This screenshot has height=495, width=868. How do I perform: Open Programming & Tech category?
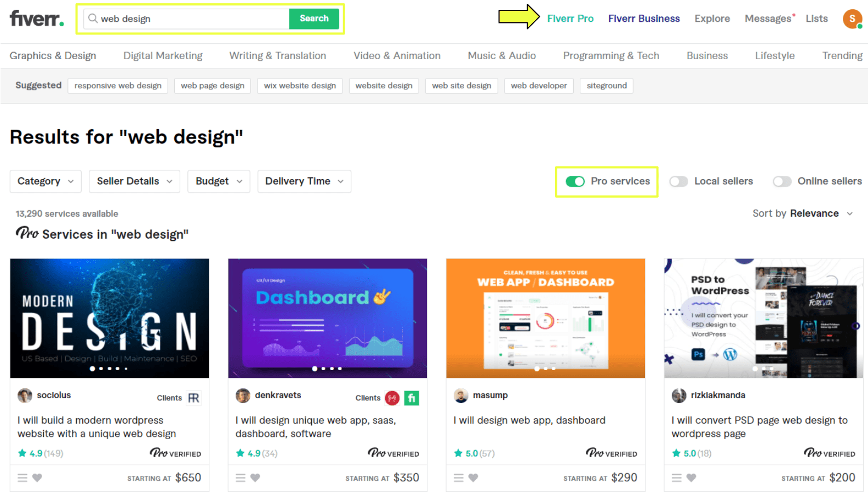click(x=611, y=56)
